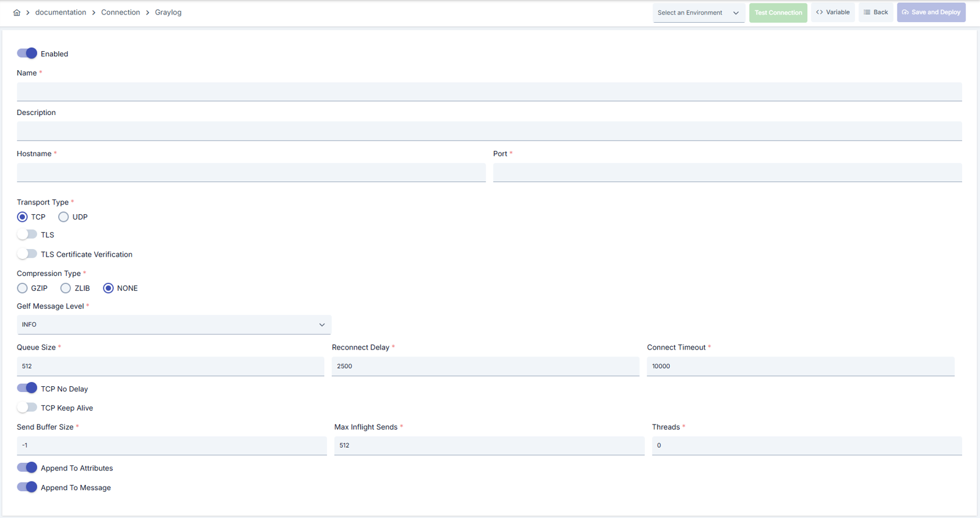This screenshot has height=518, width=980.
Task: Click Save and Deploy cloud button
Action: tap(931, 12)
